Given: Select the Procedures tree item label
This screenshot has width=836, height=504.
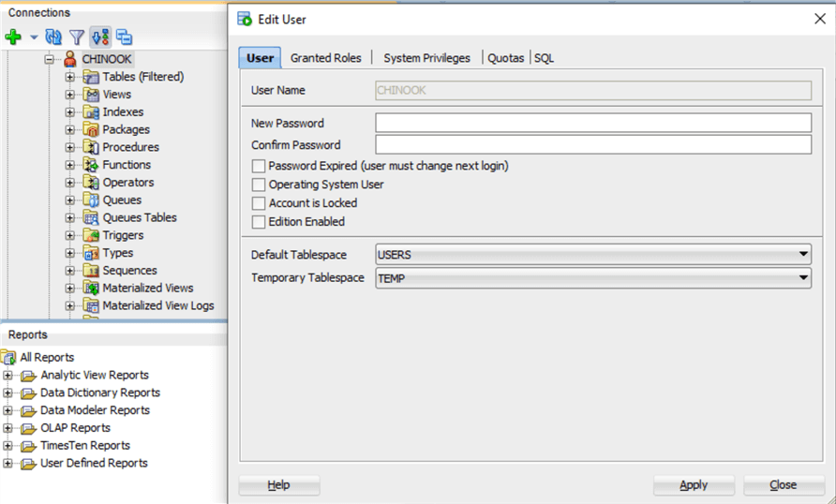Looking at the screenshot, I should (x=130, y=148).
